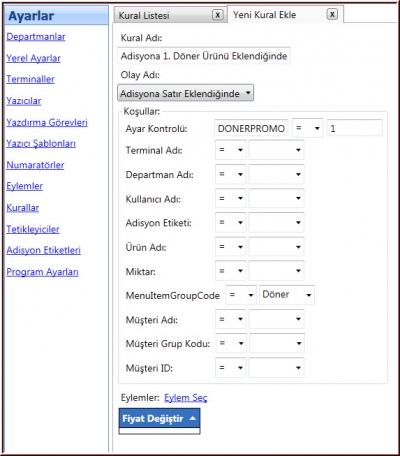400x456 pixels.
Task: Click the Ayar Kontrolü value field
Action: 354,128
